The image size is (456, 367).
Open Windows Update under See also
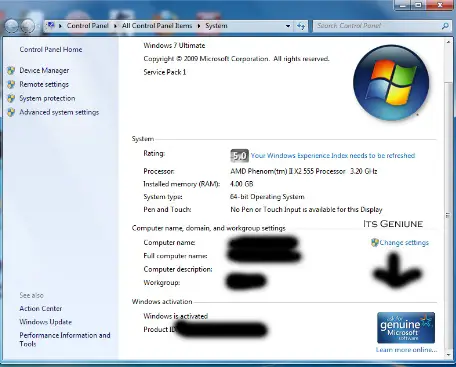pos(46,322)
